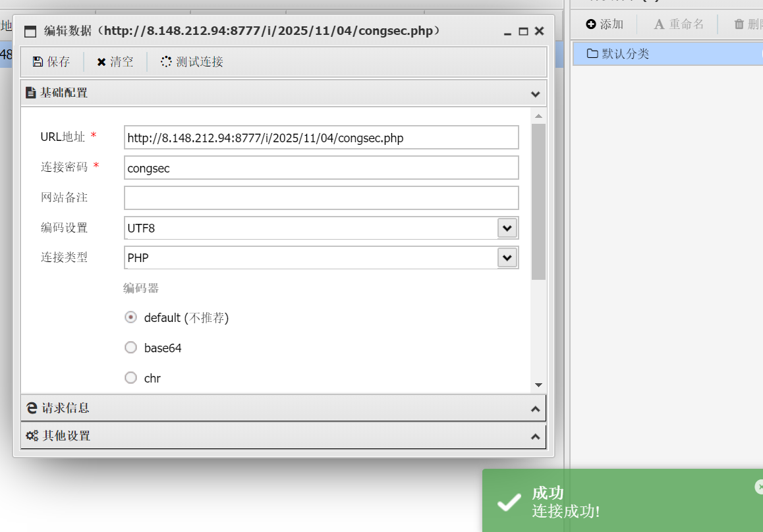Screen dimensions: 763x532
Task: Open the UTF8 encoding dropdown
Action: pos(507,228)
